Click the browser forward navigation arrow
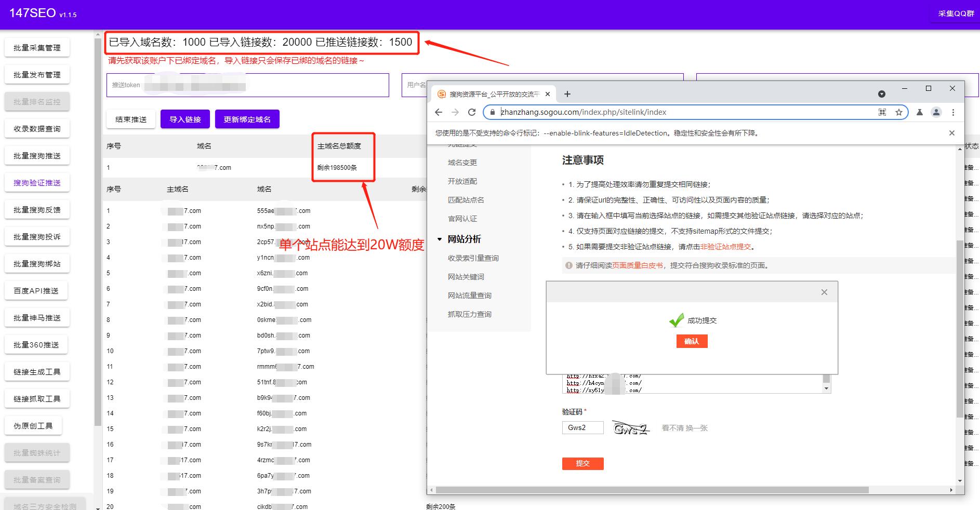This screenshot has width=980, height=510. [x=456, y=112]
